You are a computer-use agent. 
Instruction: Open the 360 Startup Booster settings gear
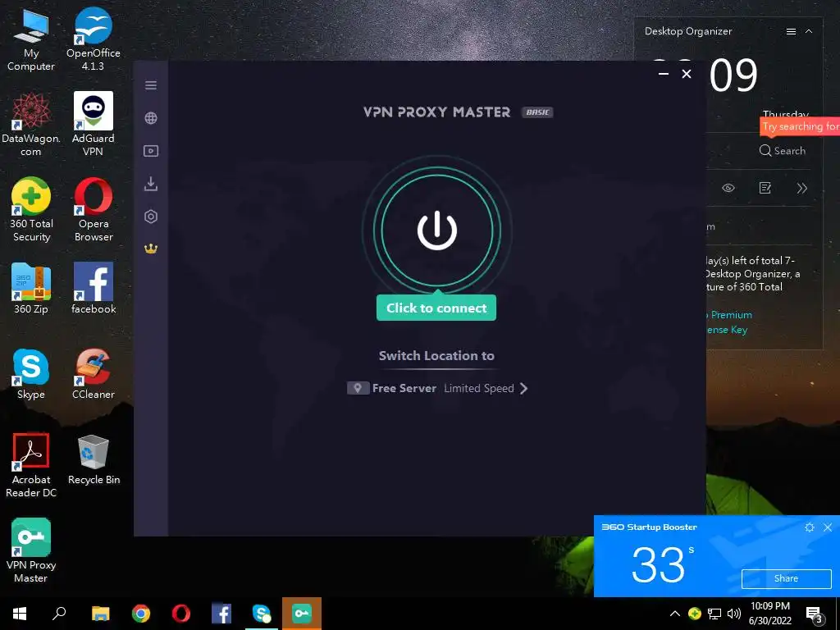pyautogui.click(x=810, y=527)
